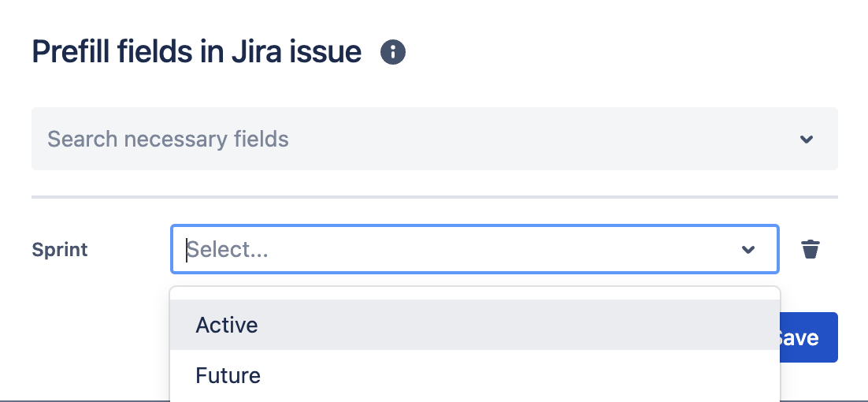Expand the Search necessary fields chevron
This screenshot has height=402, width=868.
[806, 140]
